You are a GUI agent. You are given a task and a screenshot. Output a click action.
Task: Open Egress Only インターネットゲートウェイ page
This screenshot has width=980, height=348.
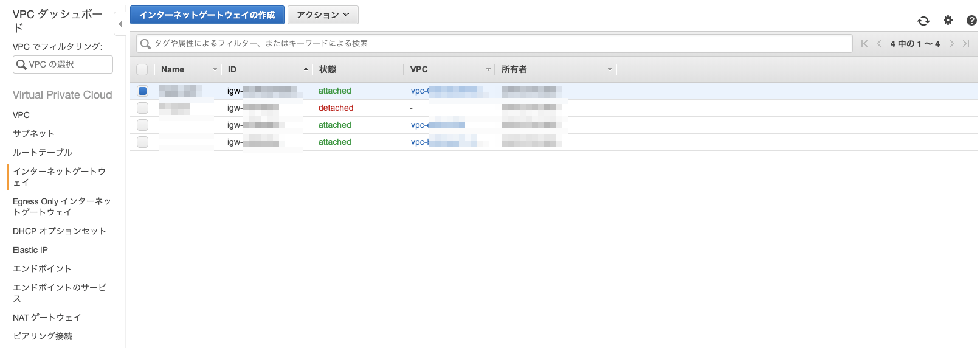61,207
